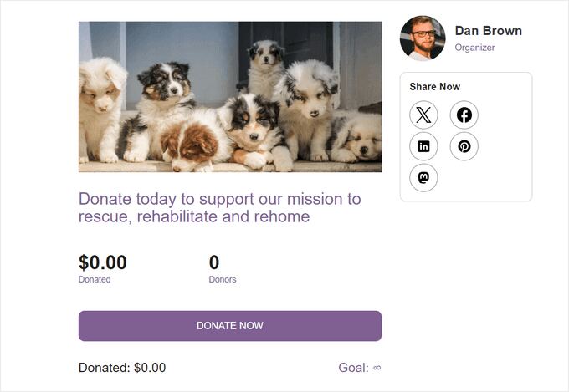This screenshot has height=392, width=569.
Task: Click the large $0.00 donated amount
Action: [103, 263]
